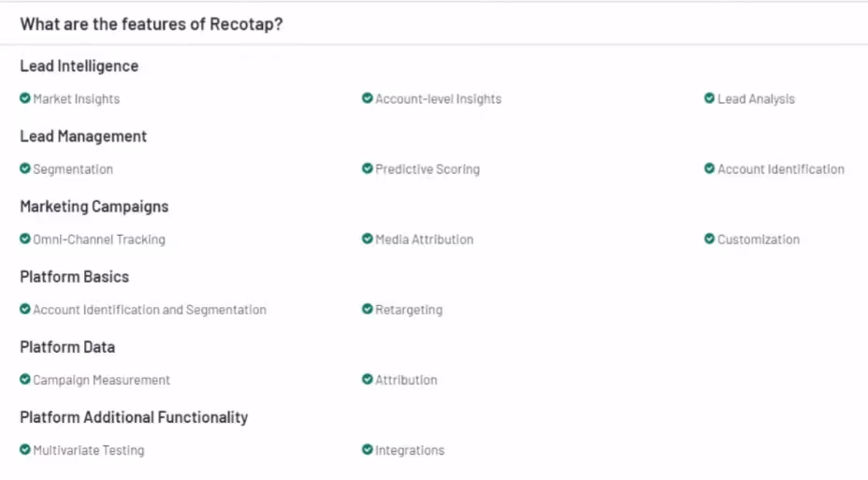This screenshot has height=480, width=868.
Task: Click the Lead Intelligence section heading
Action: [x=80, y=65]
